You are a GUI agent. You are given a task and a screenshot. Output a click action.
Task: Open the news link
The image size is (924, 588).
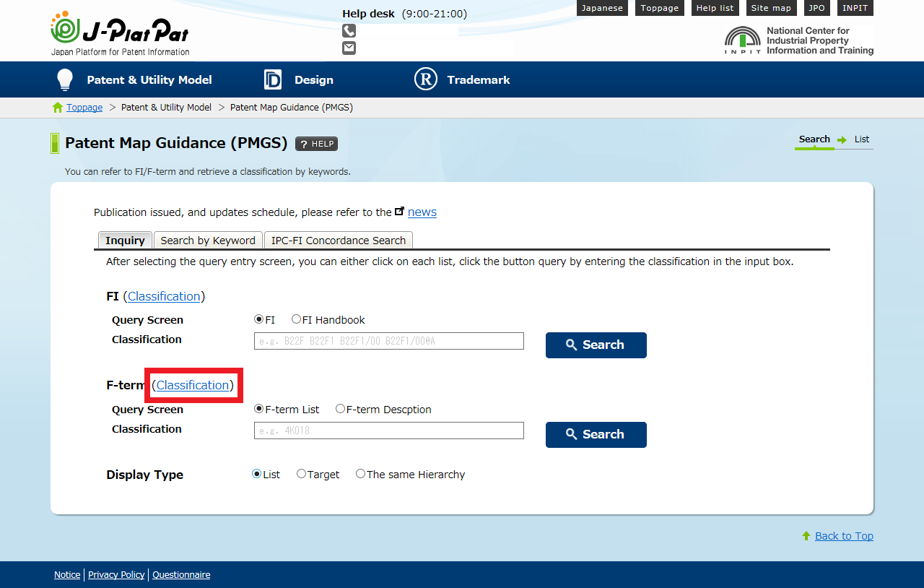click(x=422, y=212)
